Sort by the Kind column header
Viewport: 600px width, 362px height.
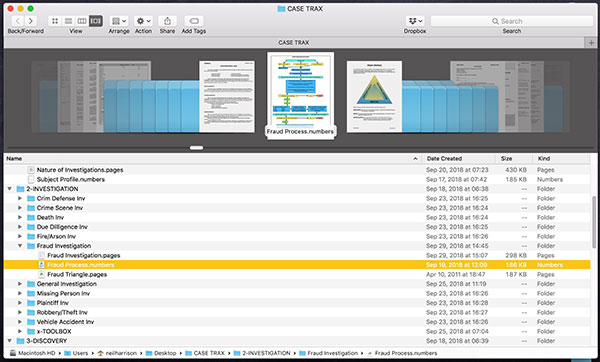(x=561, y=158)
